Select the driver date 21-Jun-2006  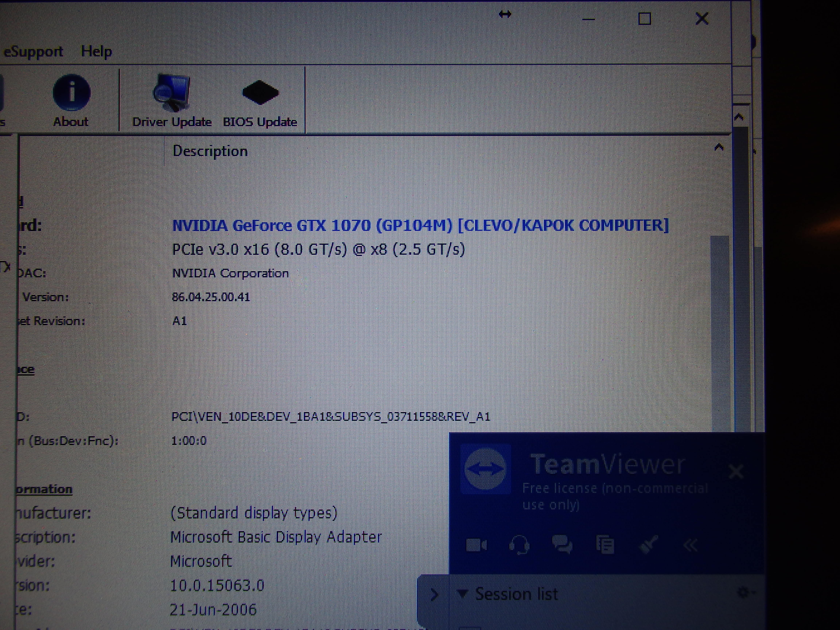[x=213, y=610]
